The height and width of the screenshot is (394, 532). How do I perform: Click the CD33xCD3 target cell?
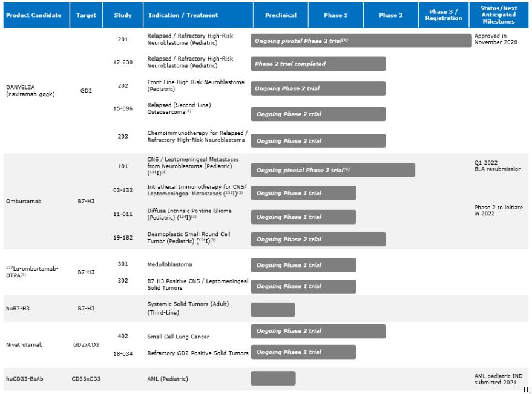(86, 379)
